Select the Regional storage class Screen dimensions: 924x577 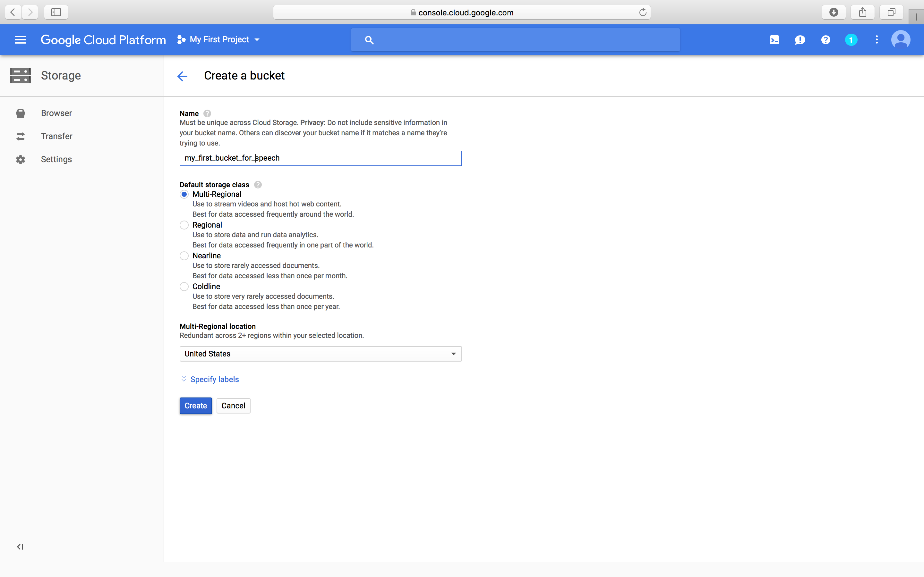click(x=184, y=225)
